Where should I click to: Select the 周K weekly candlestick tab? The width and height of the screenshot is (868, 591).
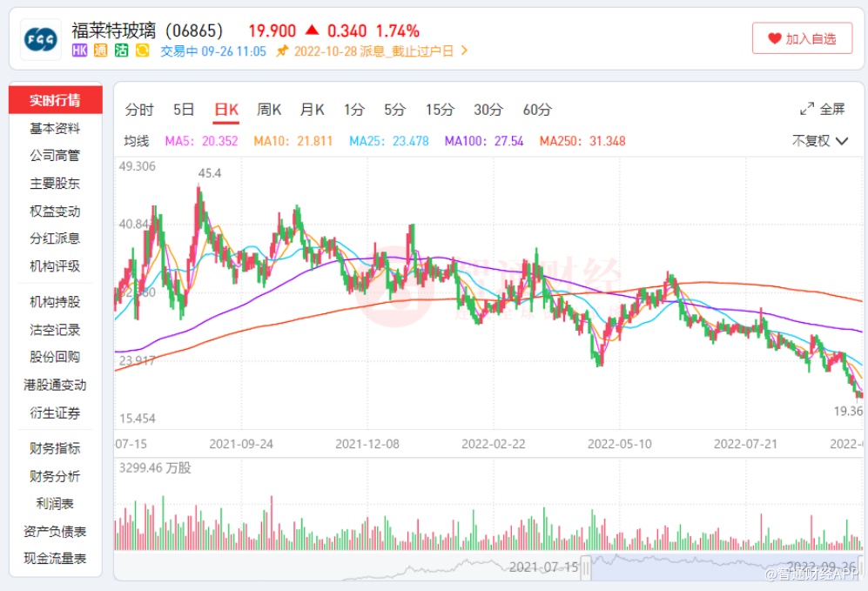tap(269, 110)
